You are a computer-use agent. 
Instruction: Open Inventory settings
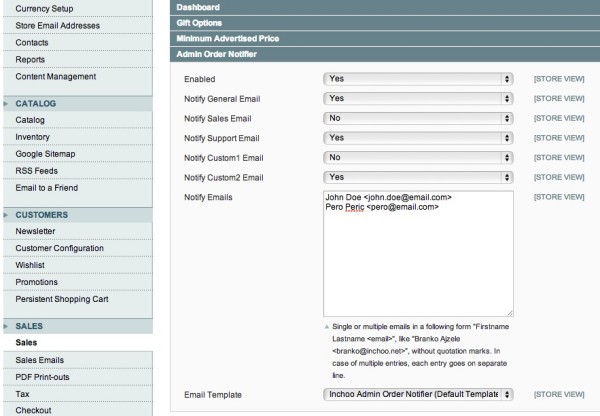[33, 137]
